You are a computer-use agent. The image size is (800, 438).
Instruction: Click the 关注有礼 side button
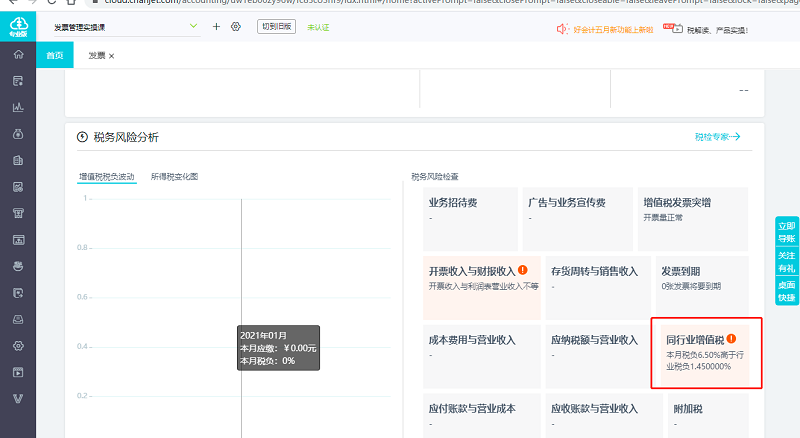pos(787,262)
